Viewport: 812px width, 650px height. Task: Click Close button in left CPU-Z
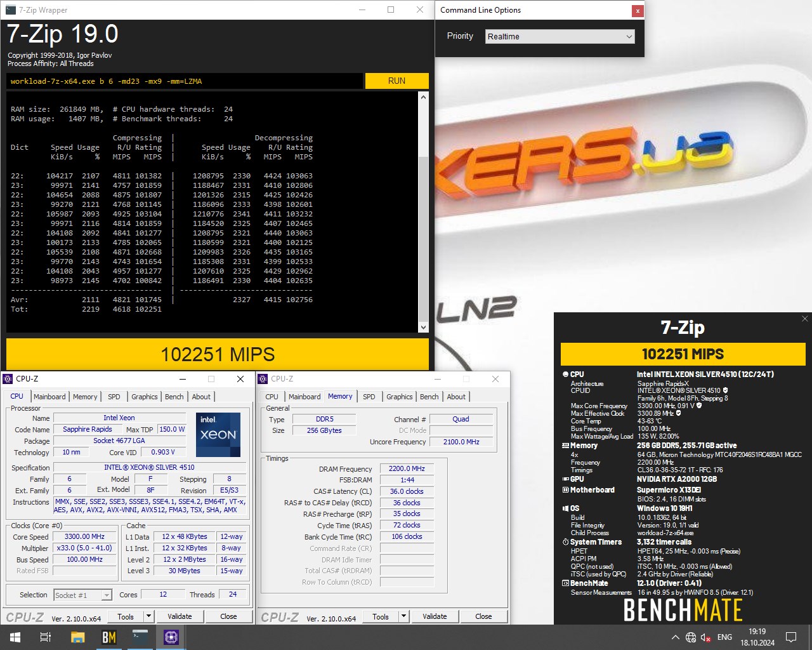point(228,616)
